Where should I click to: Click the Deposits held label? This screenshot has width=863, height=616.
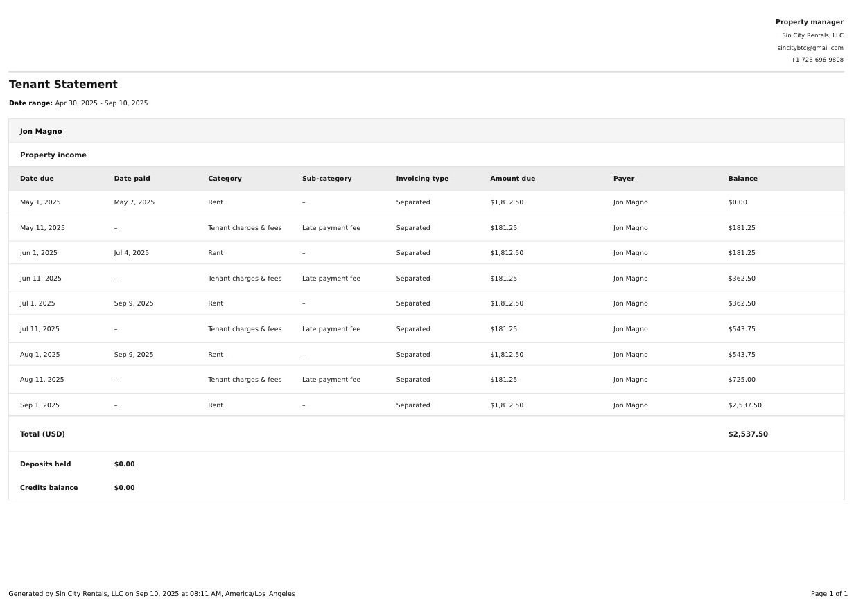(45, 464)
